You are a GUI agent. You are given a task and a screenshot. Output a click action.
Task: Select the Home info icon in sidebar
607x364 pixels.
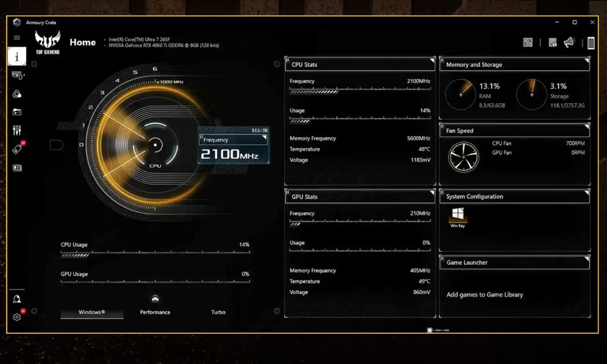tap(17, 57)
